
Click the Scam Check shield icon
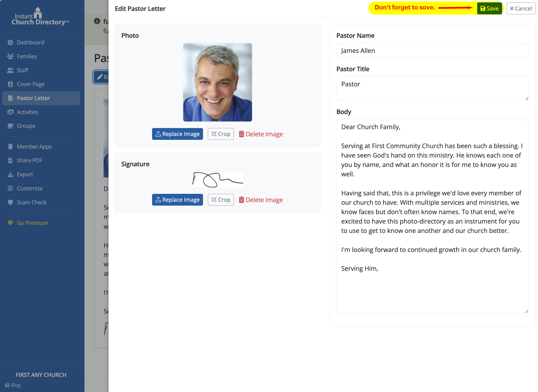pos(10,202)
